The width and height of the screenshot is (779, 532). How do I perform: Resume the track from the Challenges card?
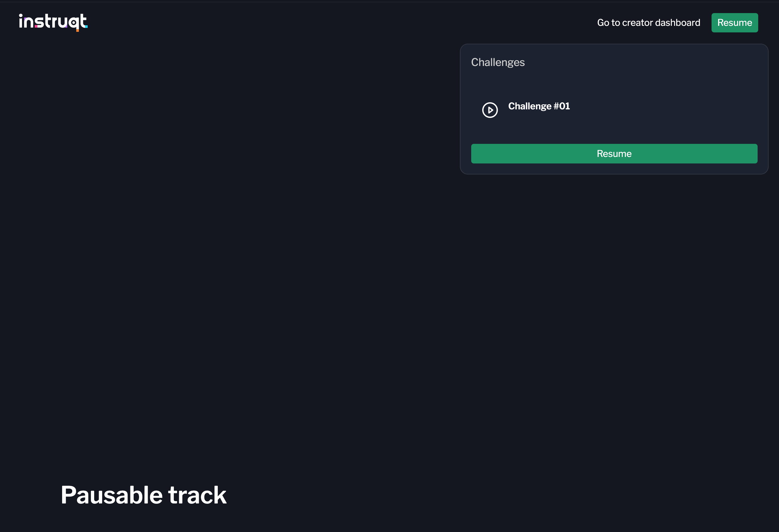tap(614, 154)
